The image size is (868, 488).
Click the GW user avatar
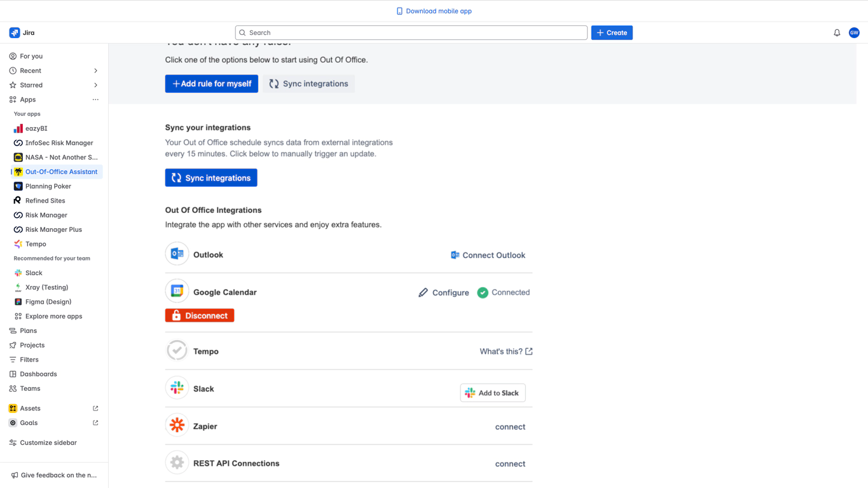pos(854,33)
